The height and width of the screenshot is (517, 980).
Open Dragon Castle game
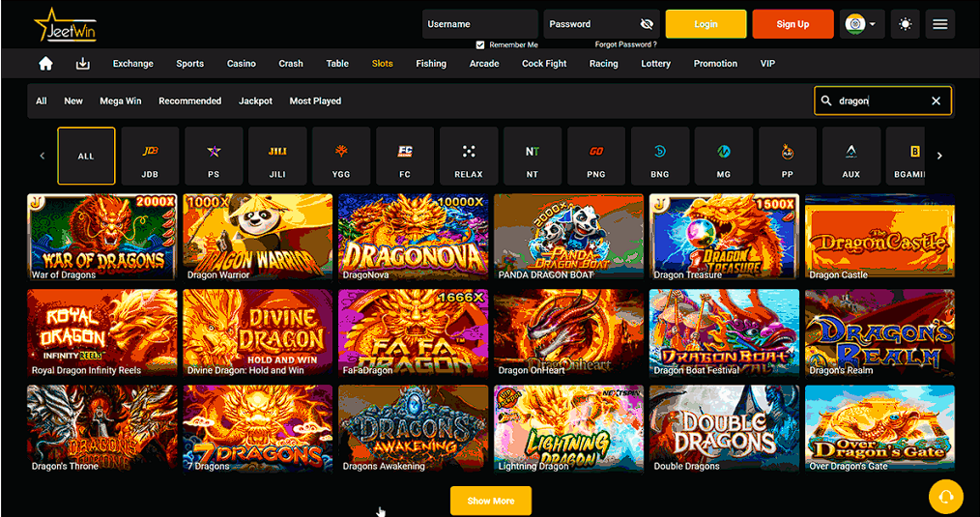click(880, 237)
